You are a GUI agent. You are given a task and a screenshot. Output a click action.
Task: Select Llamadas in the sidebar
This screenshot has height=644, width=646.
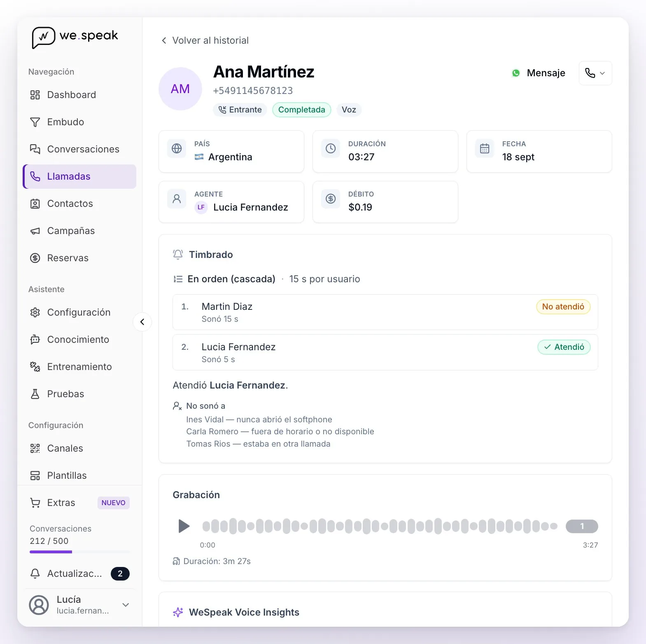pyautogui.click(x=79, y=176)
